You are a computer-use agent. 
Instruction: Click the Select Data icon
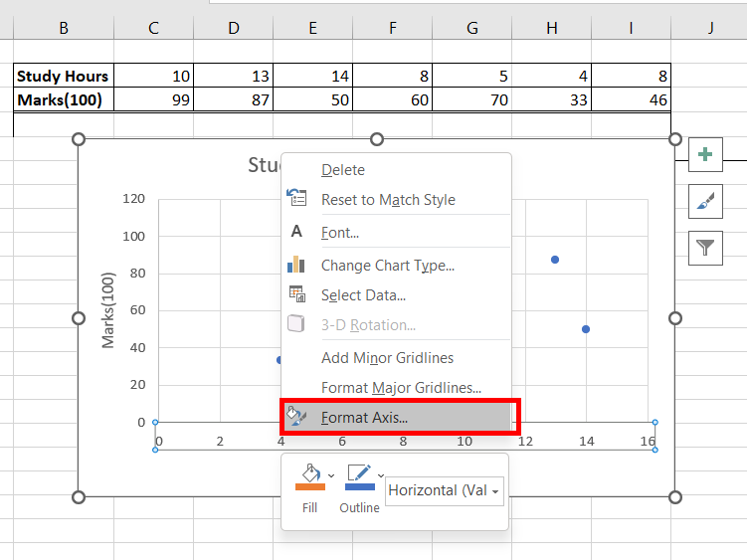click(x=296, y=294)
